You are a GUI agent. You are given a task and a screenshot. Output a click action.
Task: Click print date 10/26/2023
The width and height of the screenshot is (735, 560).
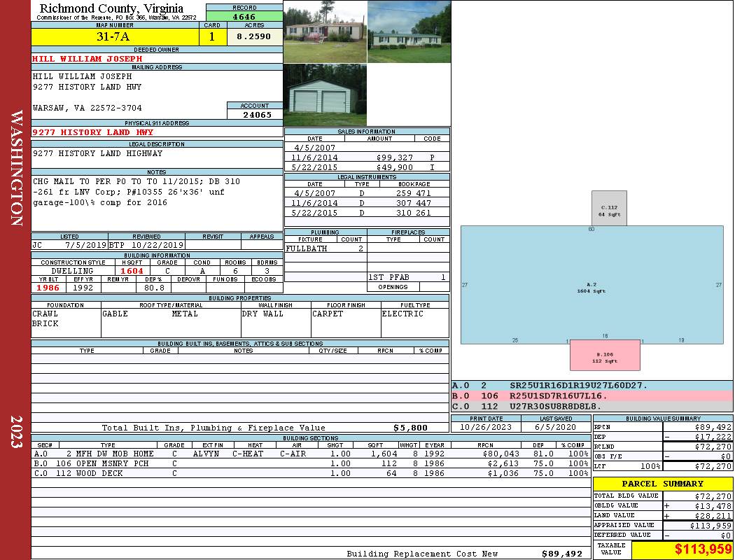click(486, 427)
